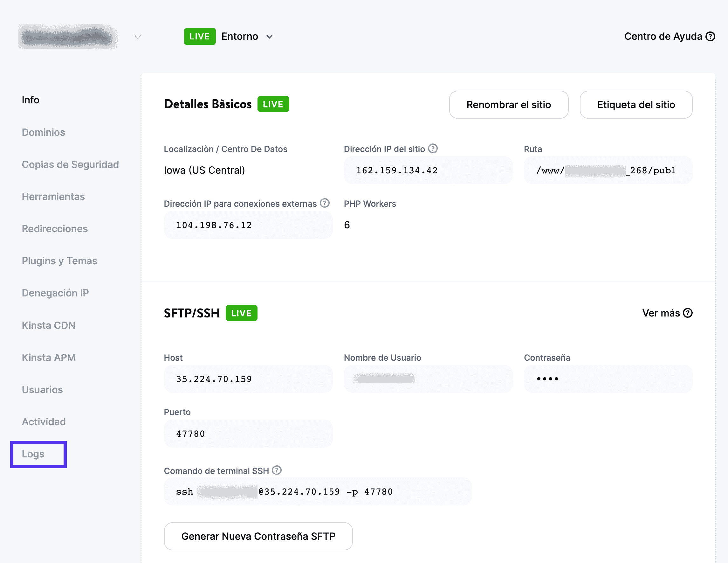This screenshot has height=563, width=728.
Task: Click info icon next to Dirección IP del sitio
Action: (x=433, y=149)
